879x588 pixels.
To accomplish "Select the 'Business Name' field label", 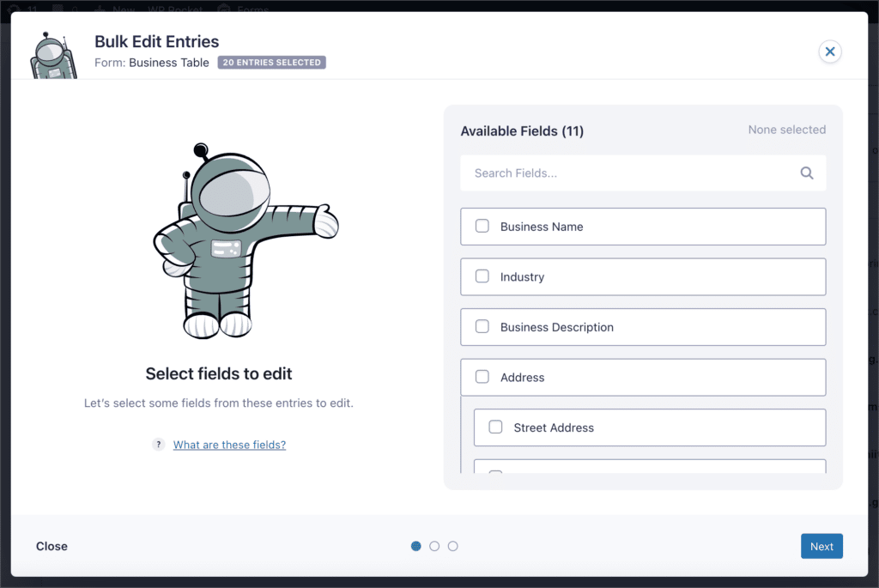I will point(542,227).
